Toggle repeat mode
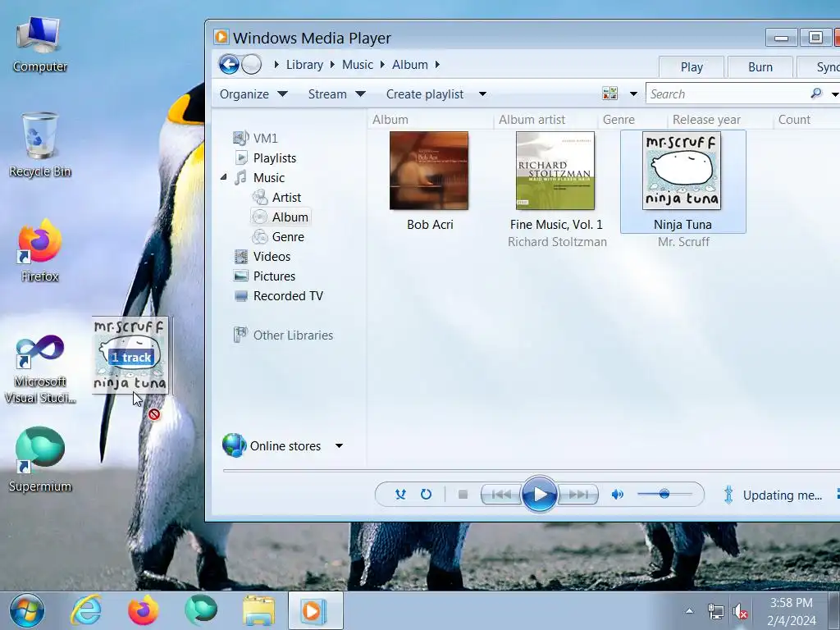This screenshot has height=630, width=840. click(426, 495)
